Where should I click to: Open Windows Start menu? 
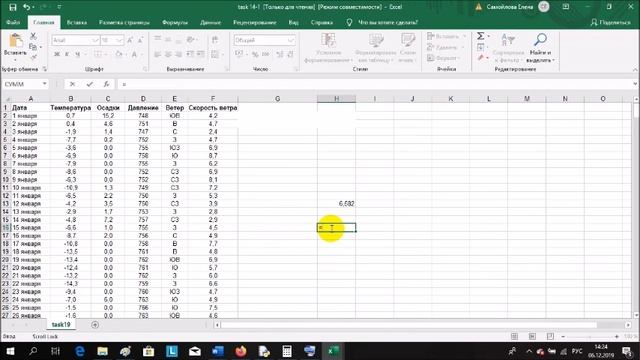[10, 351]
